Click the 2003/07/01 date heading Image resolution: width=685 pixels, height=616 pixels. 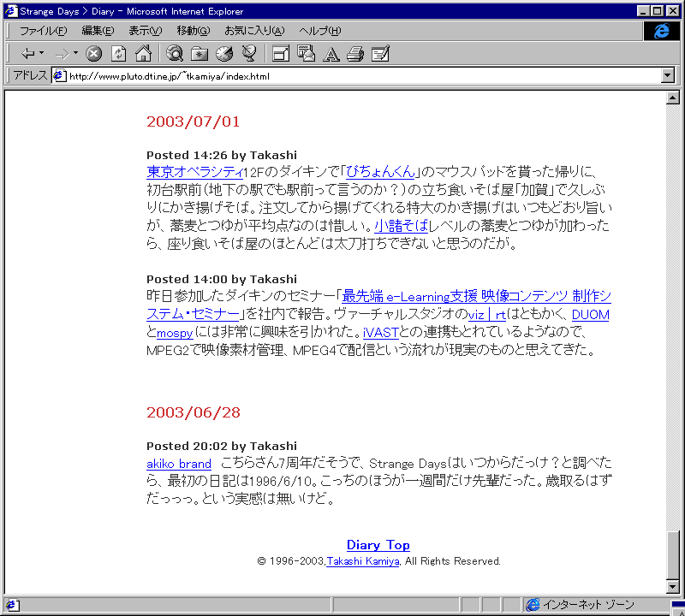[x=194, y=121]
